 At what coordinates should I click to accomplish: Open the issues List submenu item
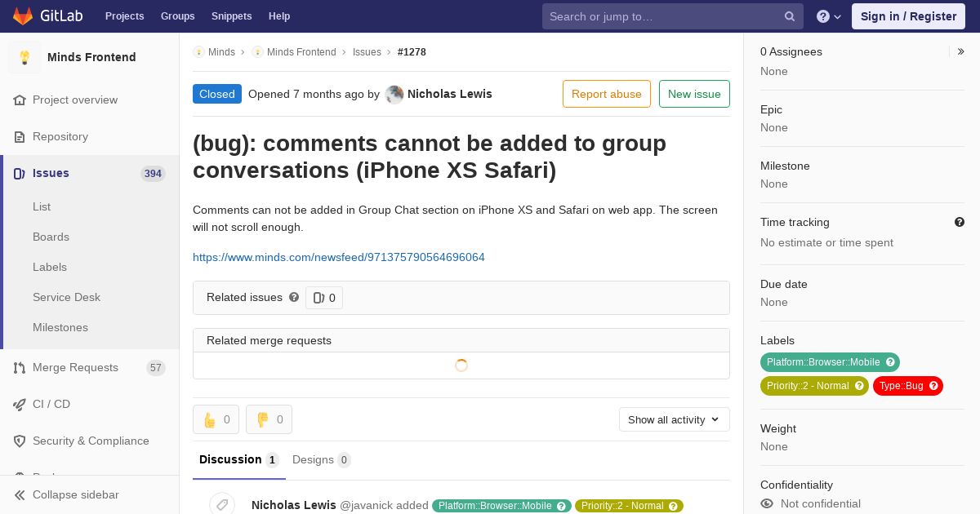click(x=42, y=206)
